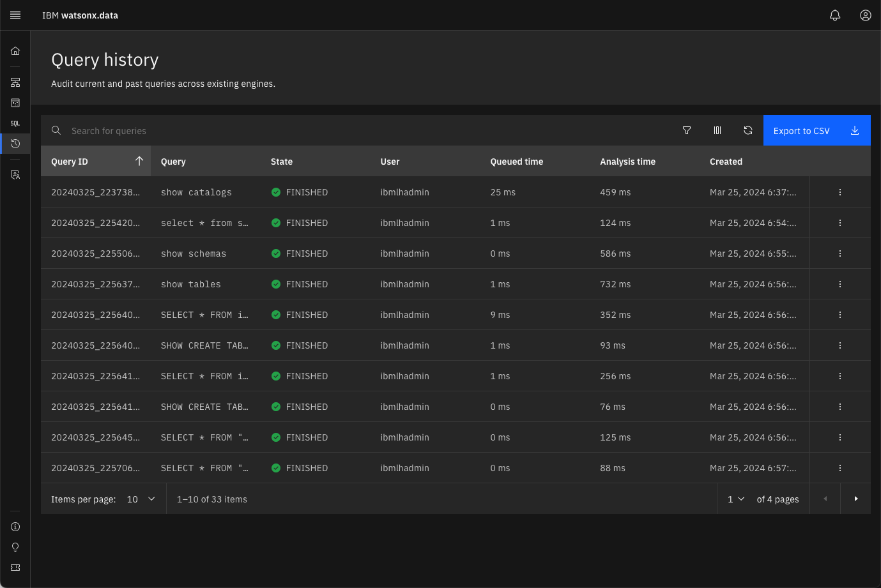
Task: Click the 586 ms analysis time
Action: 615,253
